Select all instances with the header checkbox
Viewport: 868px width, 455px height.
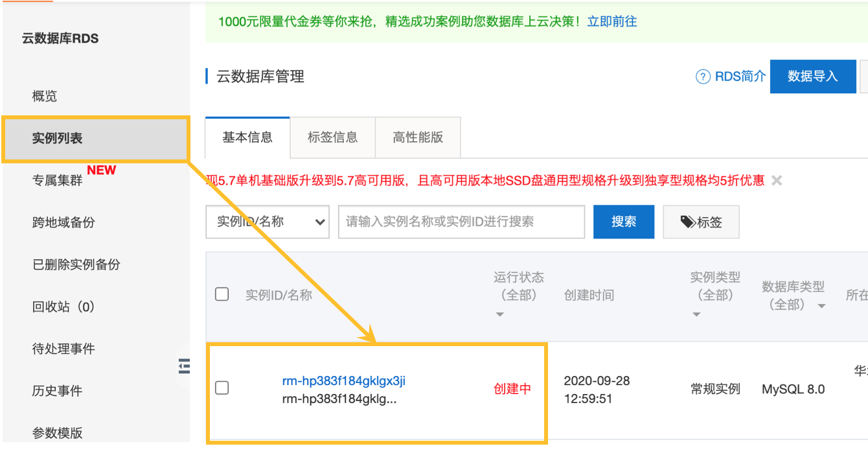[222, 294]
